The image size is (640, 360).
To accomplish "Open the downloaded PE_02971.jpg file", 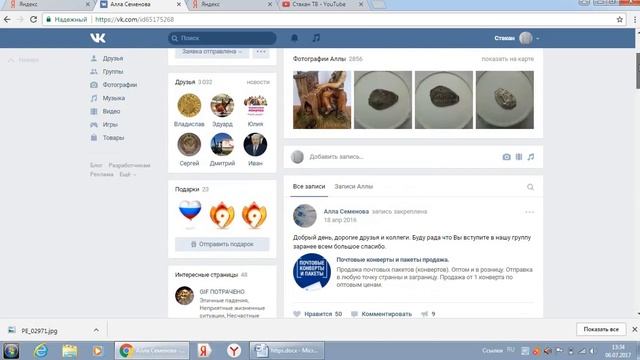I will pyautogui.click(x=39, y=331).
